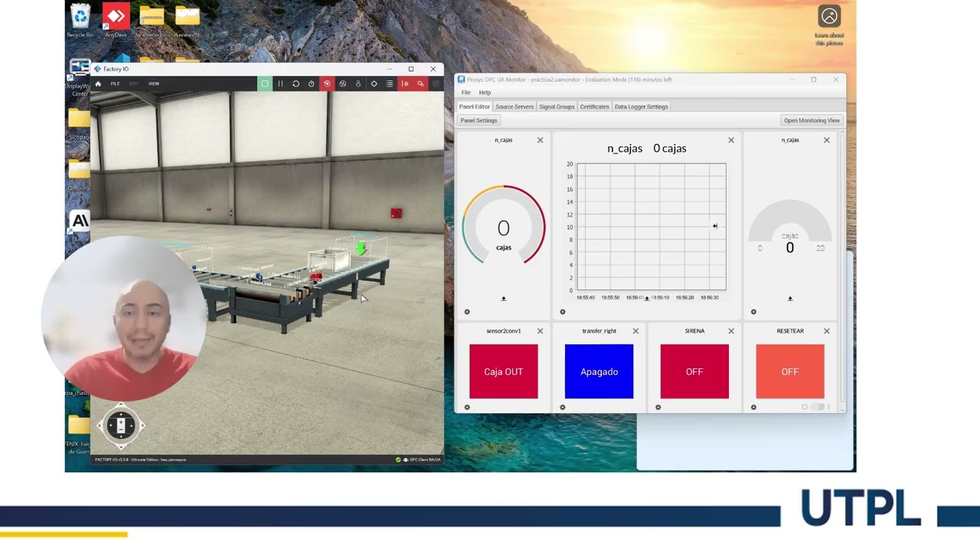Open the Help menu in Prosys OPC UA Monitor
The width and height of the screenshot is (980, 551).
(x=485, y=93)
